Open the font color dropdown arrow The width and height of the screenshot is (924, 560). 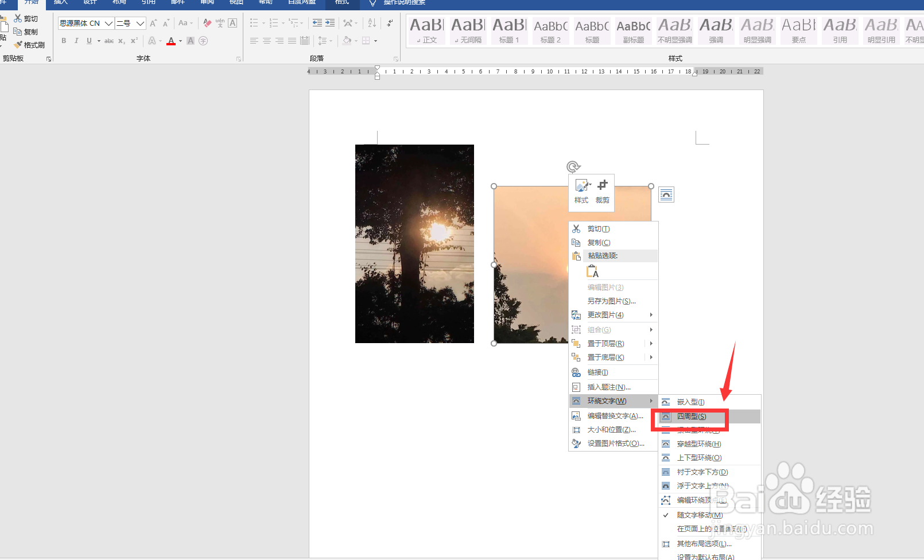[180, 41]
